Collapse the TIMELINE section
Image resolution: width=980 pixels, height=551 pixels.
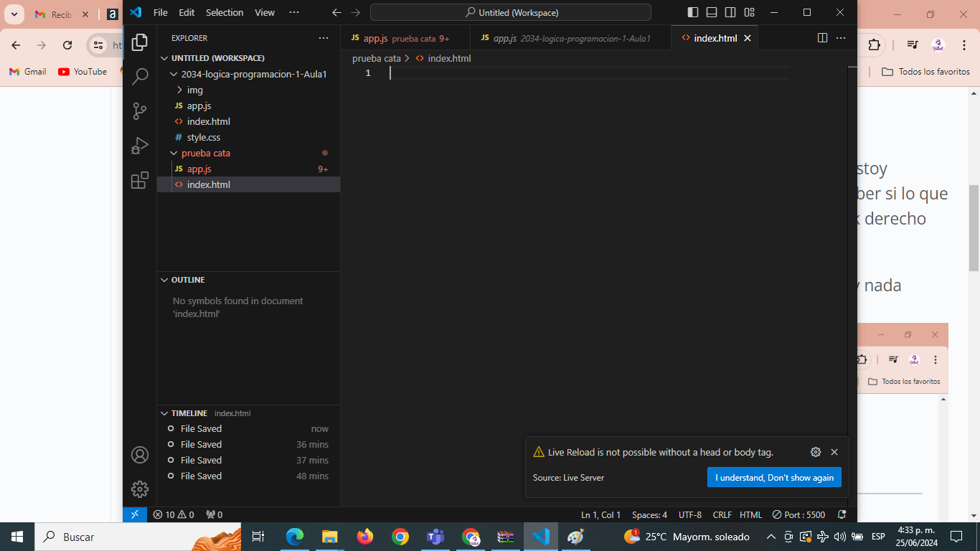pos(248,413)
